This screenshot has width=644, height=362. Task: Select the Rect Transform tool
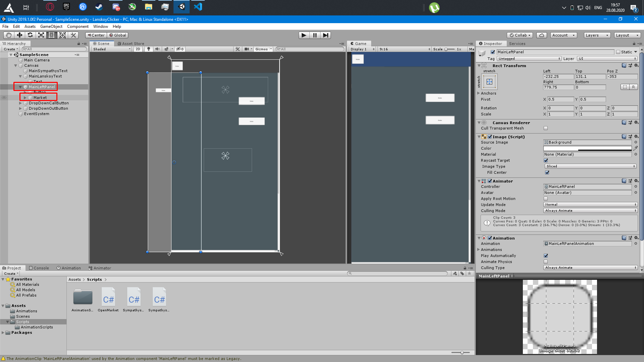pyautogui.click(x=52, y=35)
